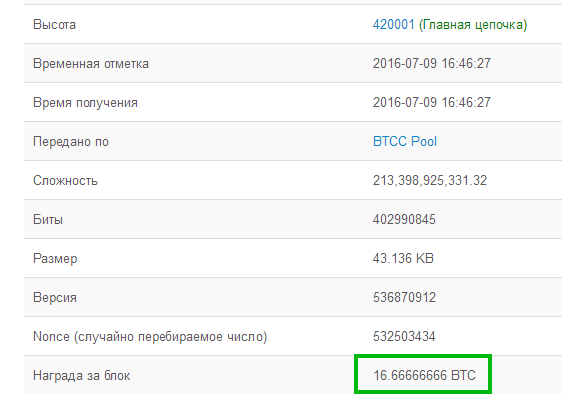Click the Высота row label
The image size is (562, 403).
(54, 25)
